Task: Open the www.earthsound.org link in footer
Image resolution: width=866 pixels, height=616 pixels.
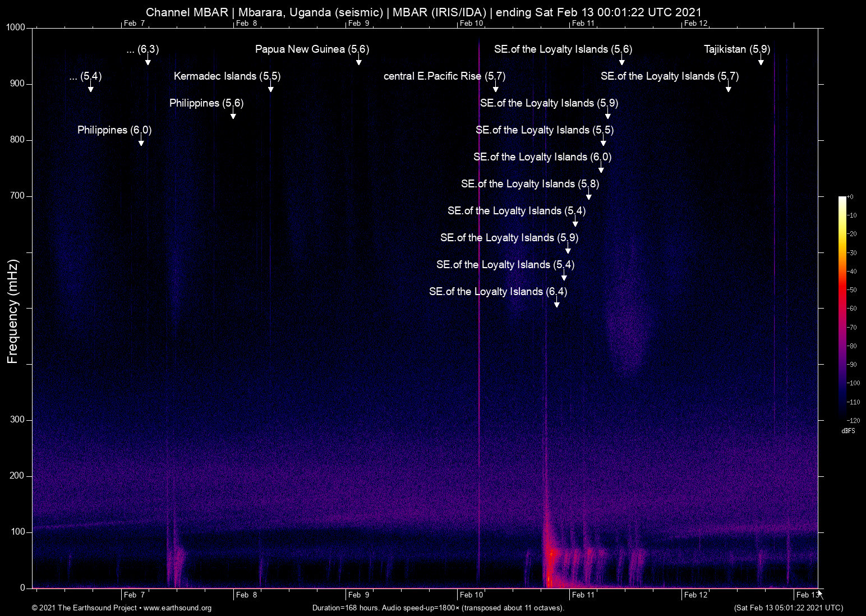Action: tap(177, 608)
